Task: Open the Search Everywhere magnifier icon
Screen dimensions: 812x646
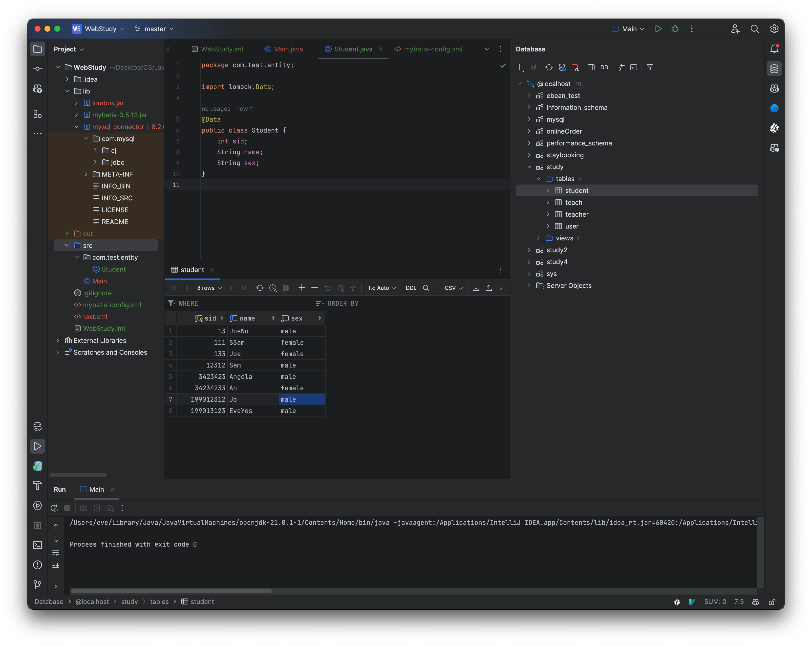Action: (x=755, y=29)
